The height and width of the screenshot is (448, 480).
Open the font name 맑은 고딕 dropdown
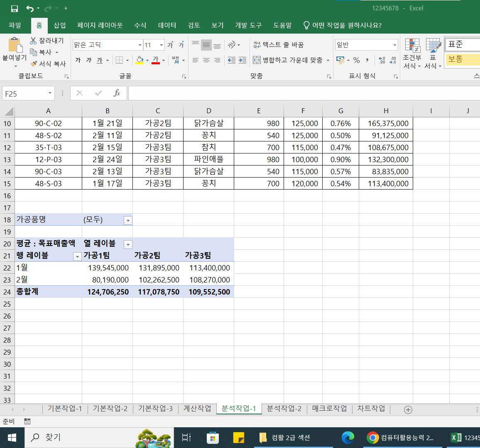coord(140,45)
